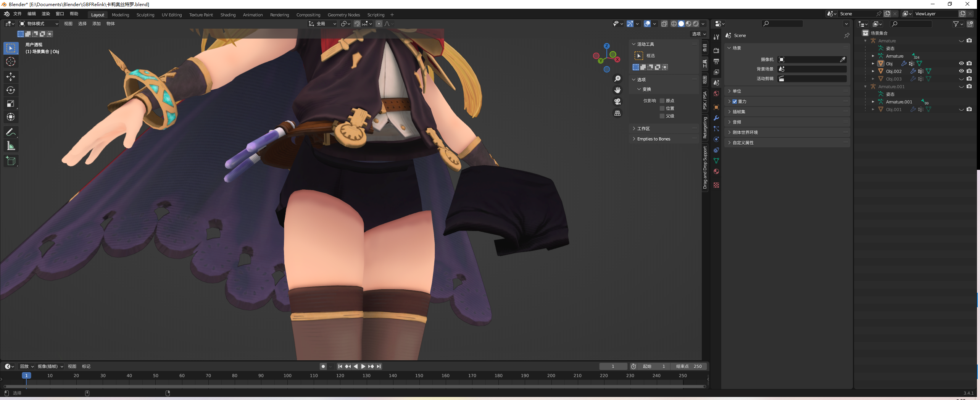
Task: Toggle proportional editing in the header
Action: pyautogui.click(x=378, y=24)
